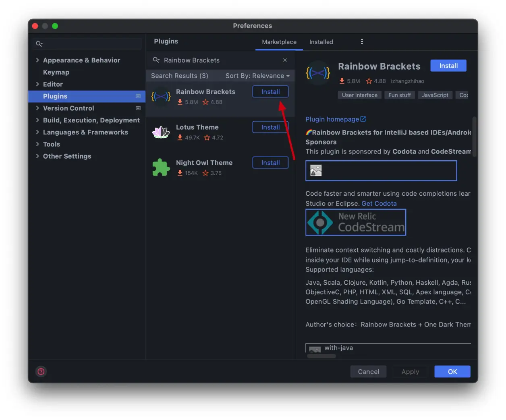Click the large Rainbow Brackets detail icon
This screenshot has width=506, height=420.
(x=318, y=73)
